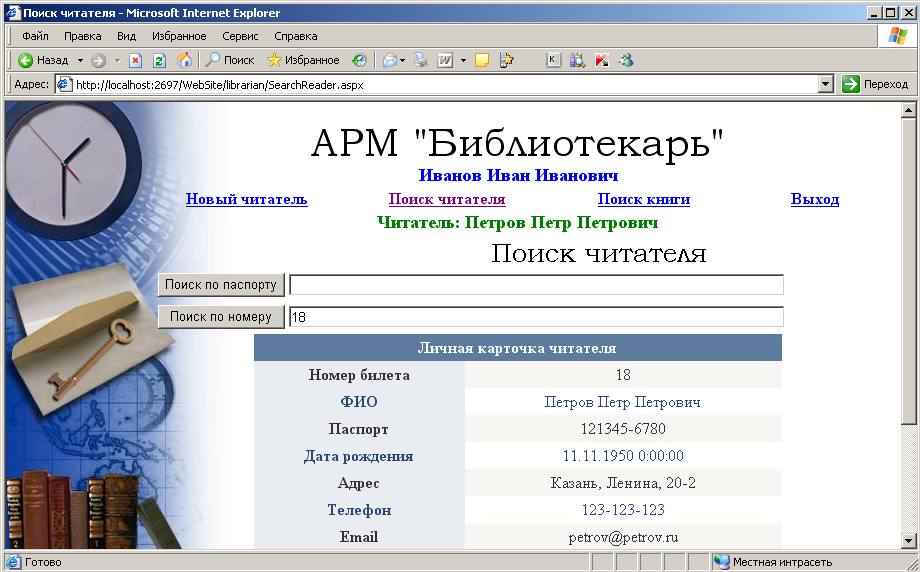Click the network zone icon in status bar
The image size is (920, 572).
coord(721,562)
